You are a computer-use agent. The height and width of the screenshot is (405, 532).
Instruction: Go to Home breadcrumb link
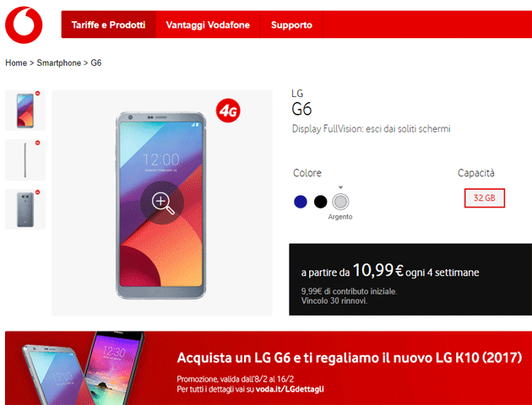coord(16,63)
